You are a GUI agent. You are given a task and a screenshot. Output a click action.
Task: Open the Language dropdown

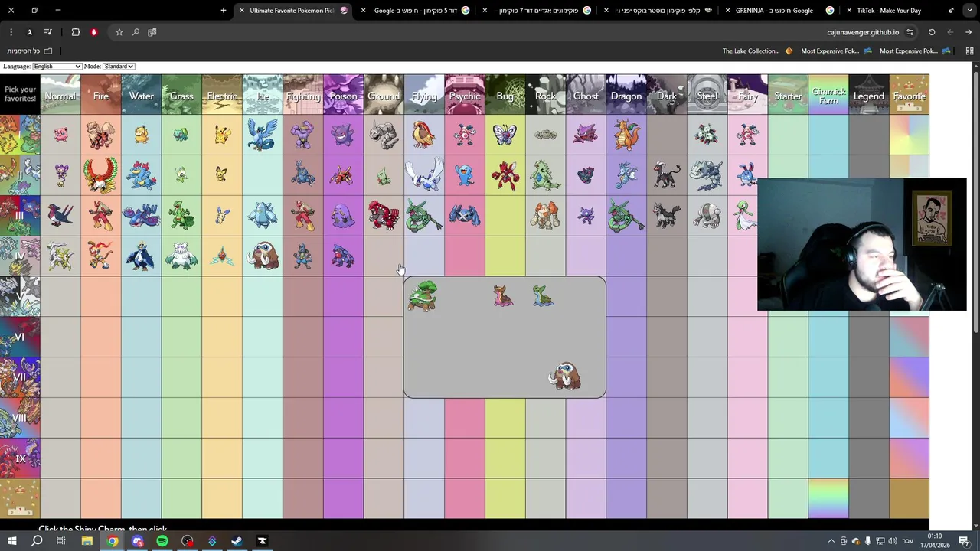pos(57,67)
